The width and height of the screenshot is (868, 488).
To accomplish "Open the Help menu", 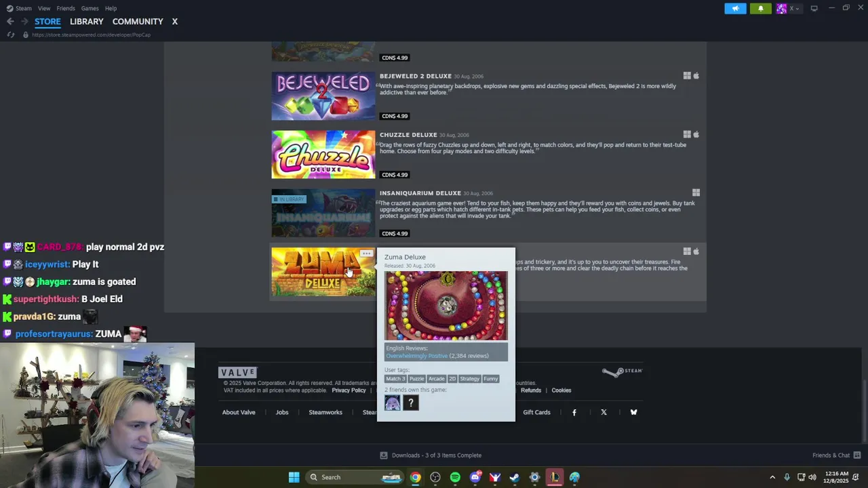I will [111, 8].
